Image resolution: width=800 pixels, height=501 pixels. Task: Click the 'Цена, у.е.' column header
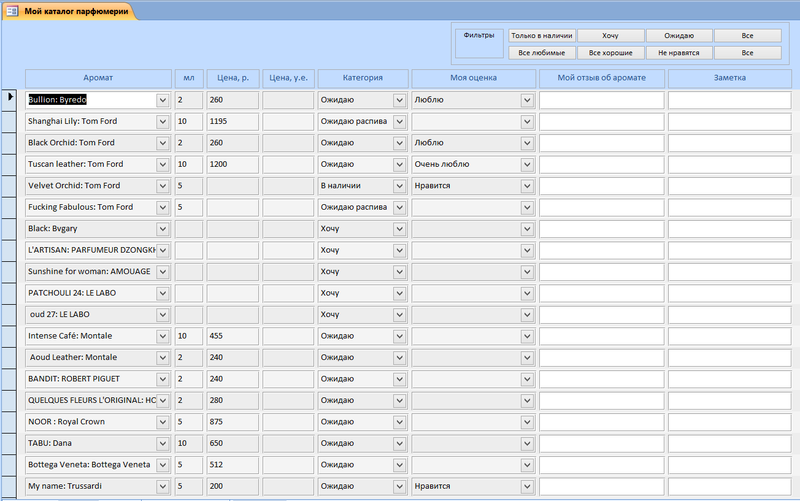point(288,78)
